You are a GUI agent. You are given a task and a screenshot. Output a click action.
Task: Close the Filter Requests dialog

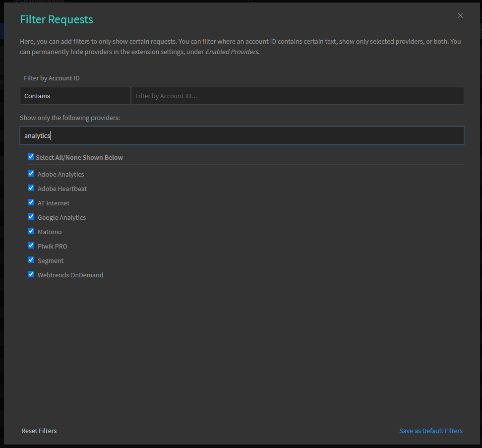460,15
